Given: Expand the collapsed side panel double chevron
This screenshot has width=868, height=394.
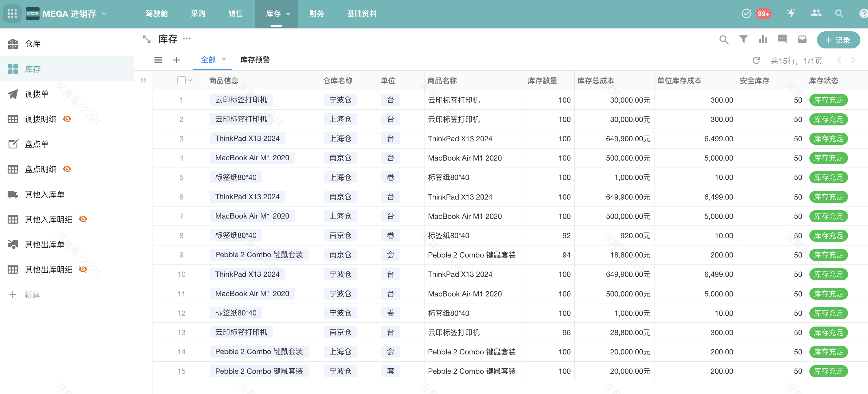Looking at the screenshot, I should point(143,80).
